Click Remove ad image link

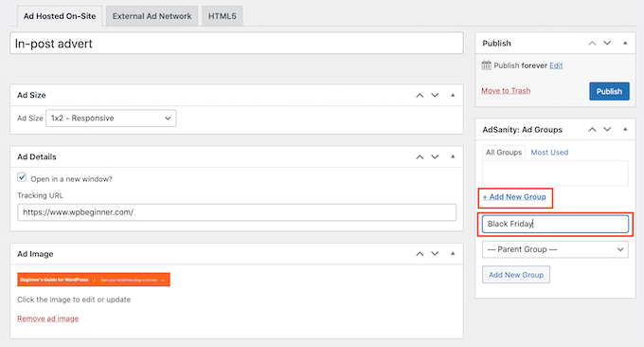pos(47,319)
